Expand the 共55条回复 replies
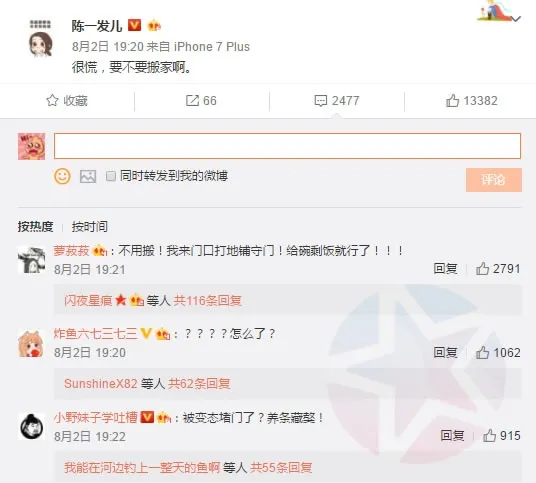The image size is (536, 483). click(x=281, y=467)
